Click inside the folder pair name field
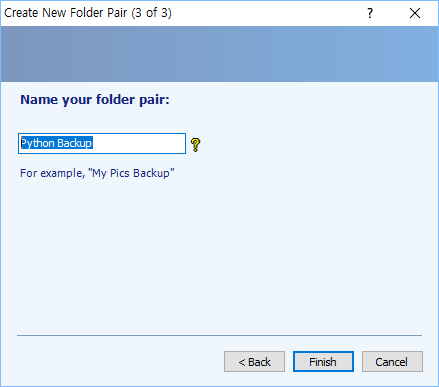This screenshot has height=387, width=439. (102, 144)
